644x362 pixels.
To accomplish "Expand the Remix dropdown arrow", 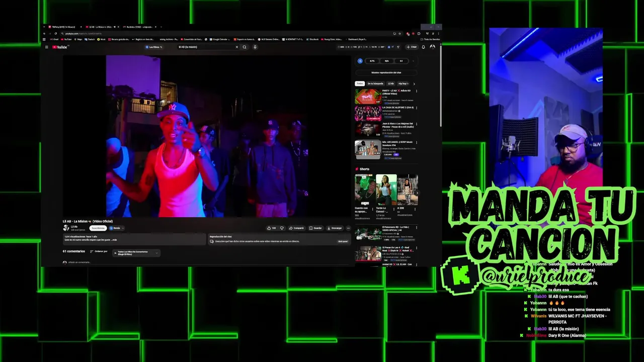I will (123, 228).
